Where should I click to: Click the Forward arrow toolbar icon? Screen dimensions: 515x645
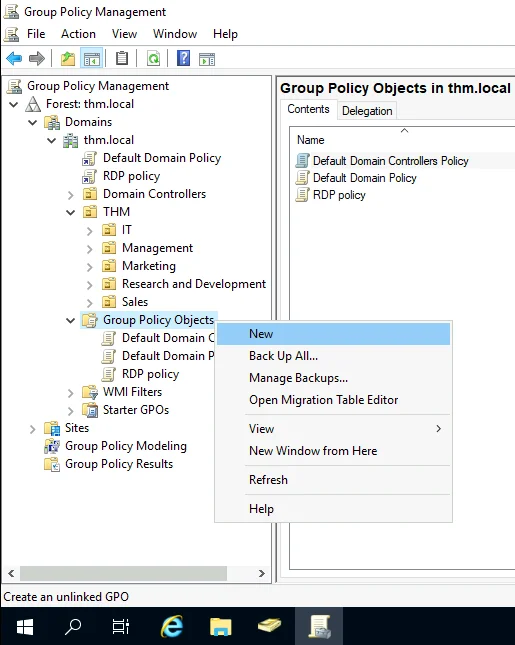click(x=37, y=59)
